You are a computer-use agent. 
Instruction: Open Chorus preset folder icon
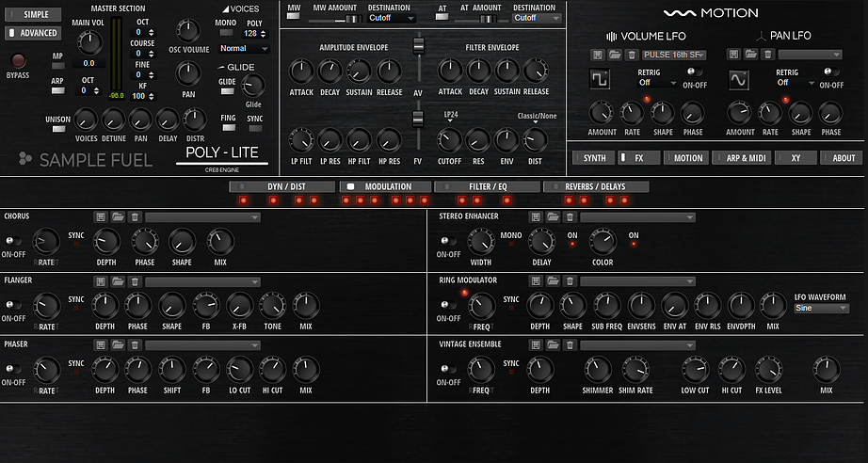pos(118,217)
